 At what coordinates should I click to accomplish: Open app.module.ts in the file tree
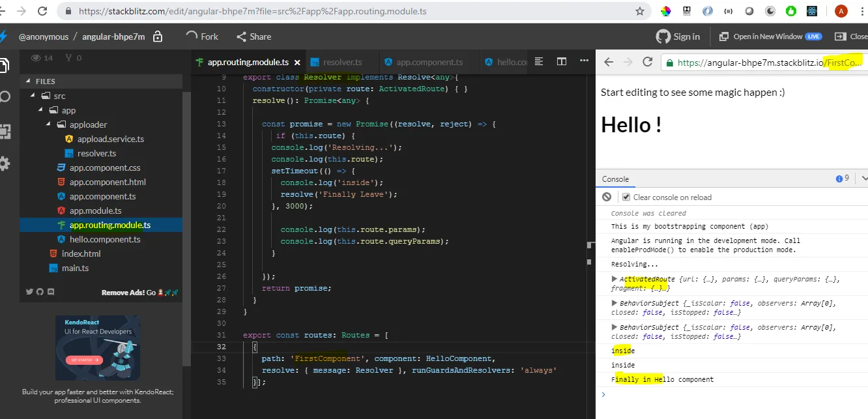tap(95, 210)
